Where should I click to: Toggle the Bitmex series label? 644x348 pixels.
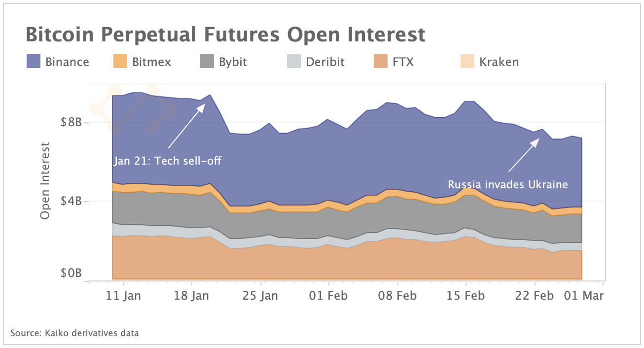point(151,62)
